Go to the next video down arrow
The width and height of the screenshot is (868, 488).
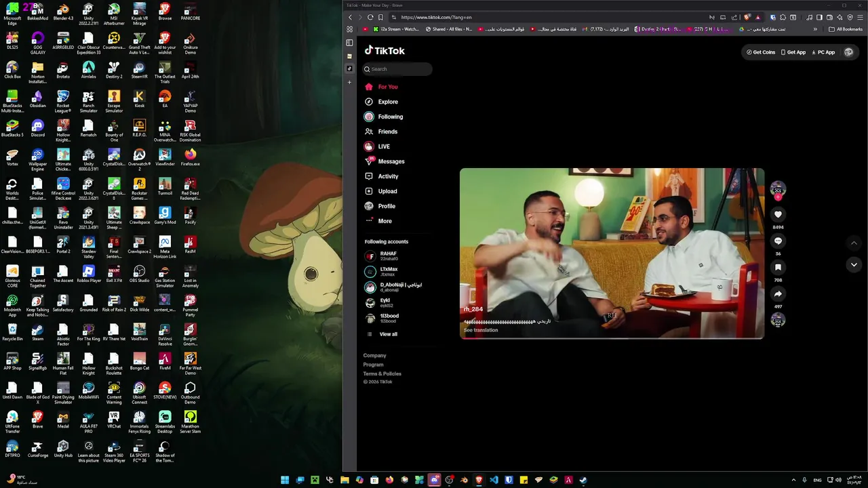click(x=854, y=265)
